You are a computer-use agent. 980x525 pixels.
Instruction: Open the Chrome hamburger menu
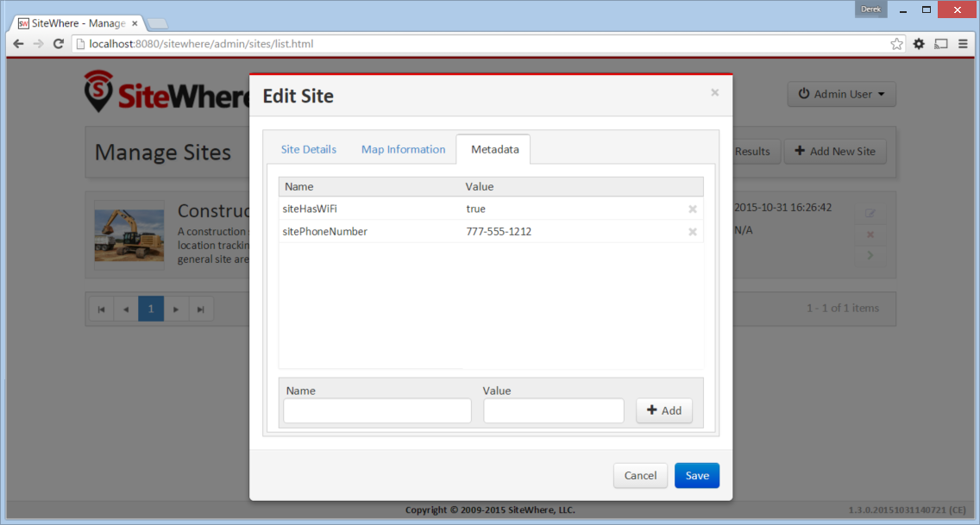click(x=963, y=44)
